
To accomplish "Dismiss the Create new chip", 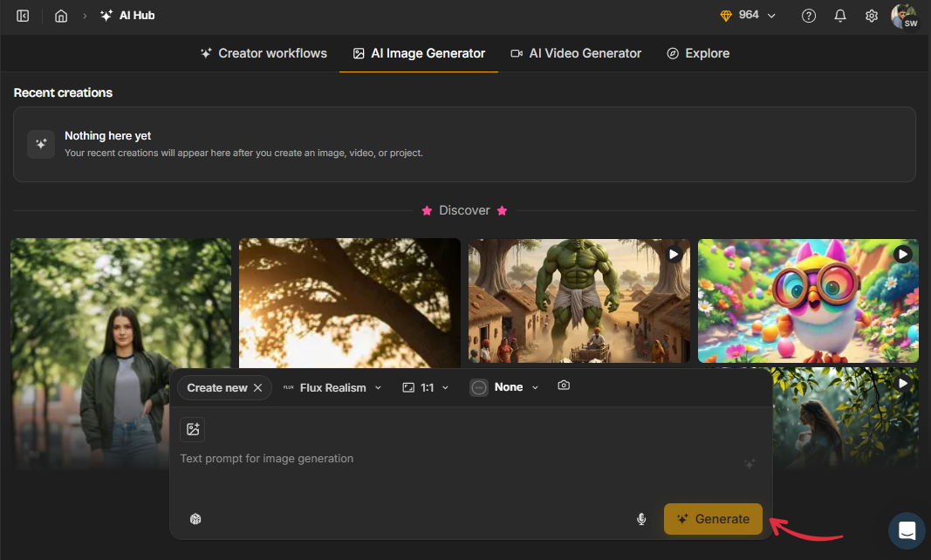I will (x=258, y=388).
